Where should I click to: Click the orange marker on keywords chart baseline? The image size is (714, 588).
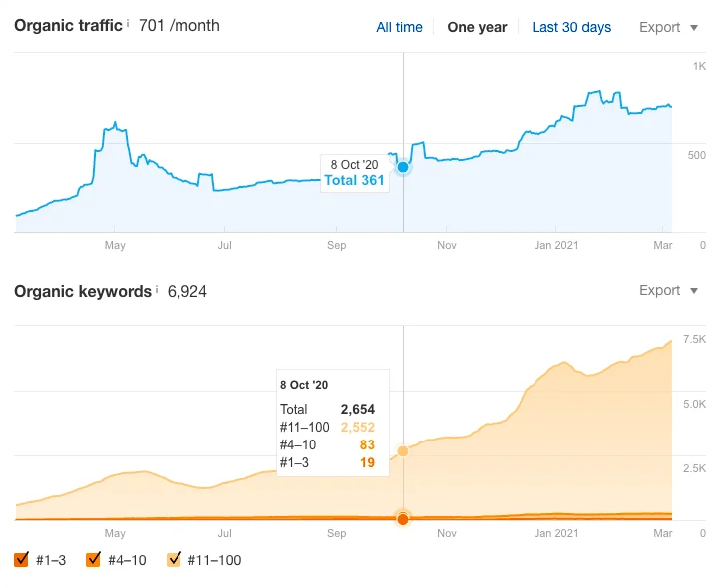click(x=403, y=518)
